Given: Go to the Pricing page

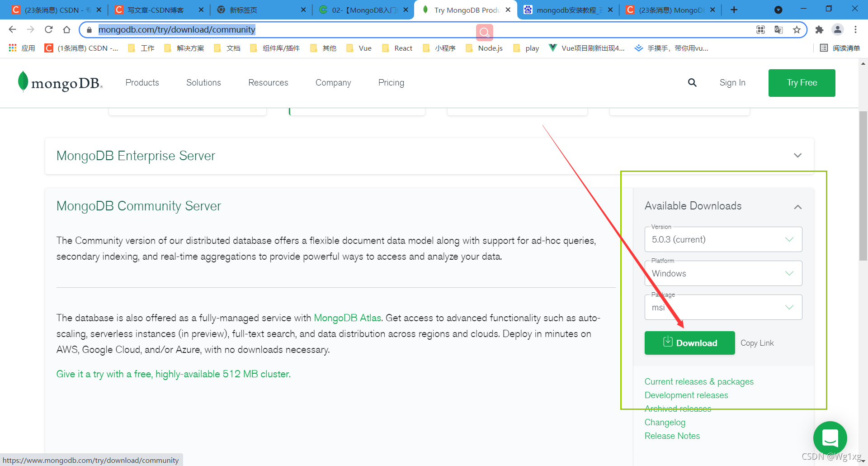Looking at the screenshot, I should [x=391, y=83].
